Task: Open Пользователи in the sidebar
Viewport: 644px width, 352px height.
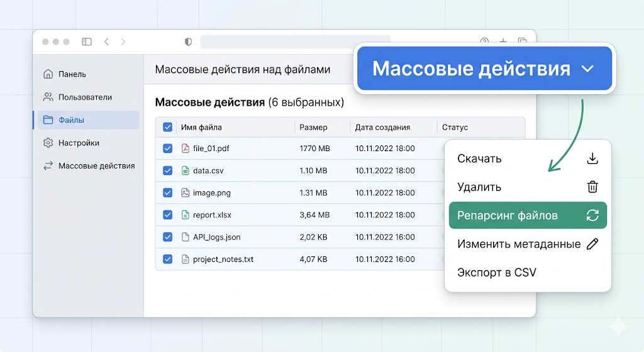Action: click(x=88, y=97)
